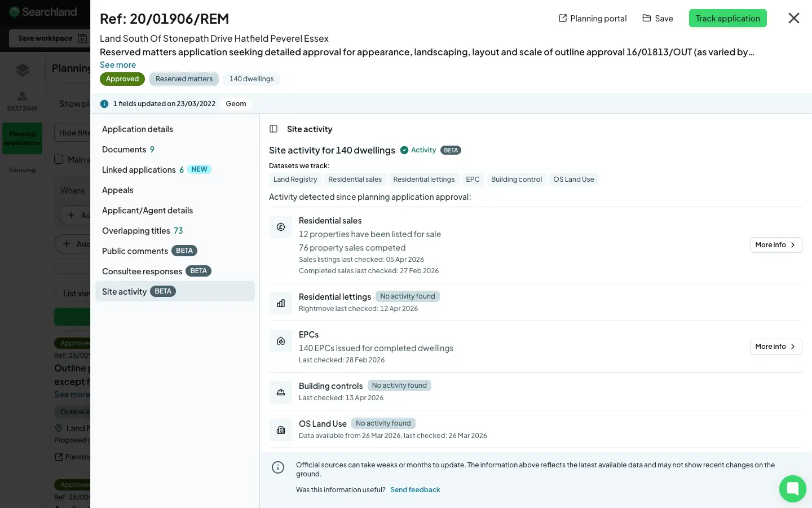Click the Residential lettings bar chart icon
This screenshot has width=812, height=508.
coord(281,303)
